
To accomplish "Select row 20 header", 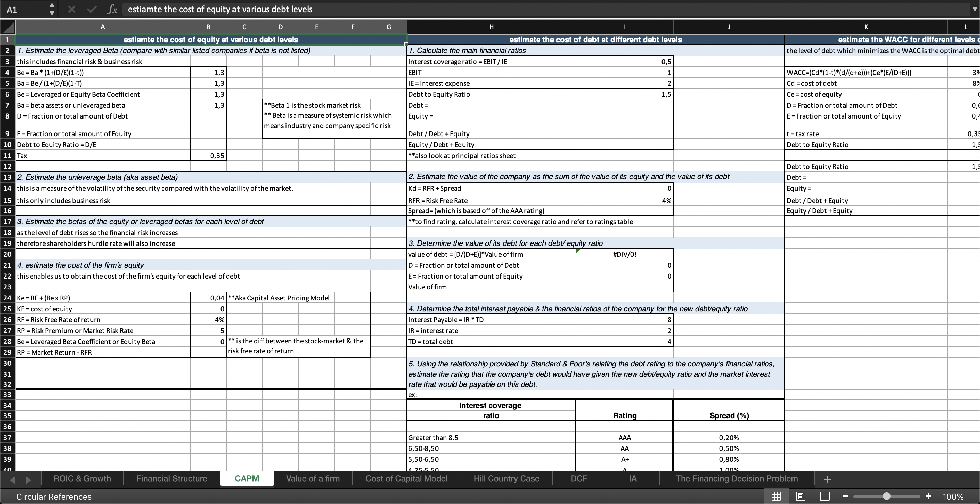I will (7, 254).
